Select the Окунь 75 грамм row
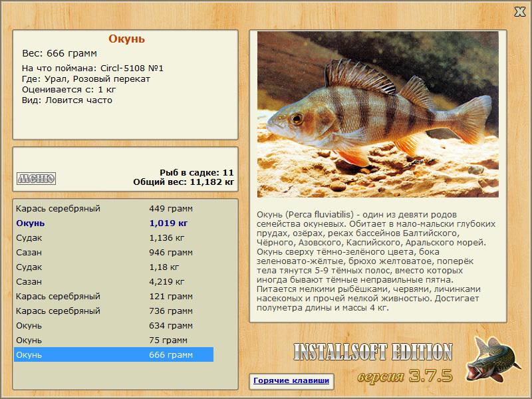Viewport: 532px width, 399px height. [x=114, y=340]
